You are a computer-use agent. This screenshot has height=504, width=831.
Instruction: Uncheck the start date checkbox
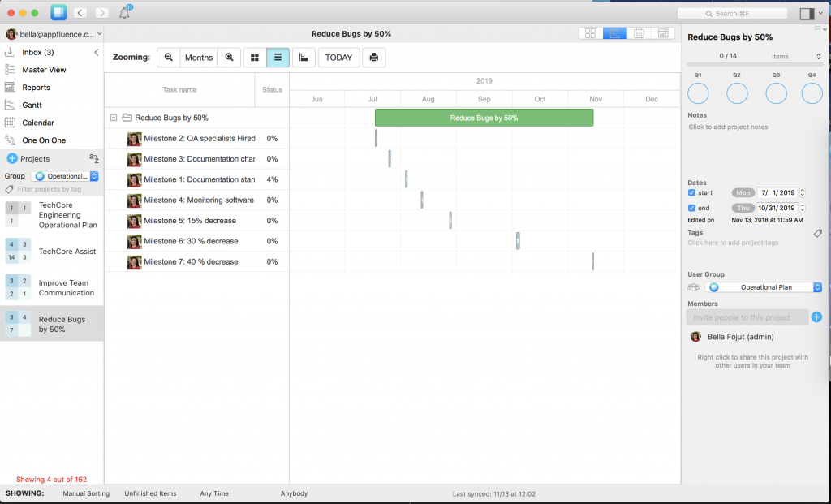(692, 192)
